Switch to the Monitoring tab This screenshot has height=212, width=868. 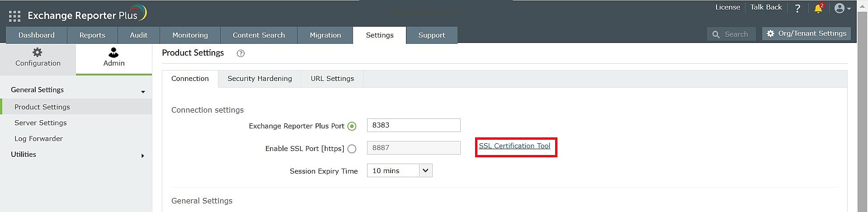(x=190, y=35)
